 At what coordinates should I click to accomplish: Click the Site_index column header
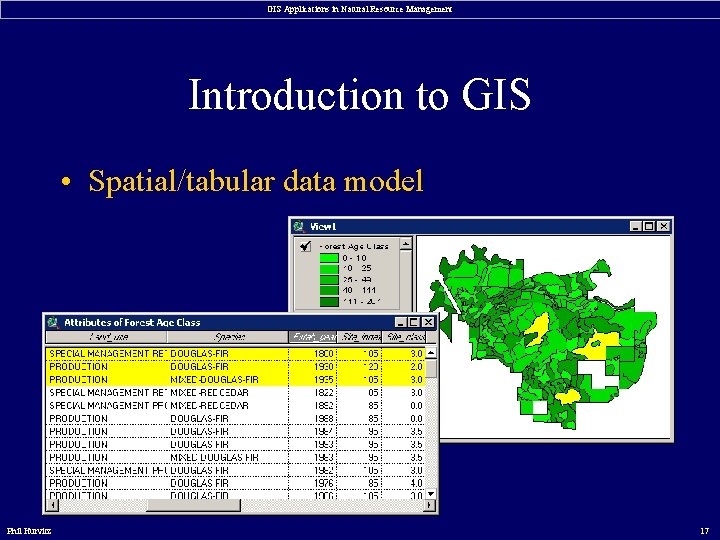pos(360,337)
